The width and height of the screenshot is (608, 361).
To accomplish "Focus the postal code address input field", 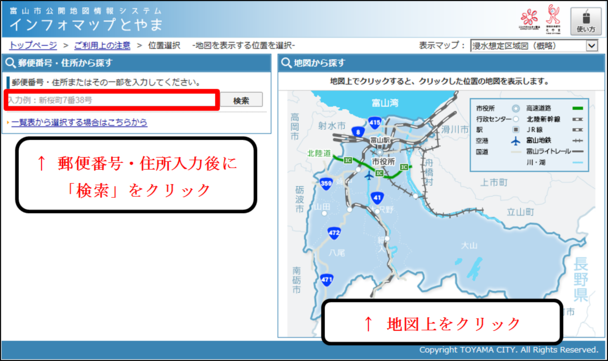I will [111, 100].
